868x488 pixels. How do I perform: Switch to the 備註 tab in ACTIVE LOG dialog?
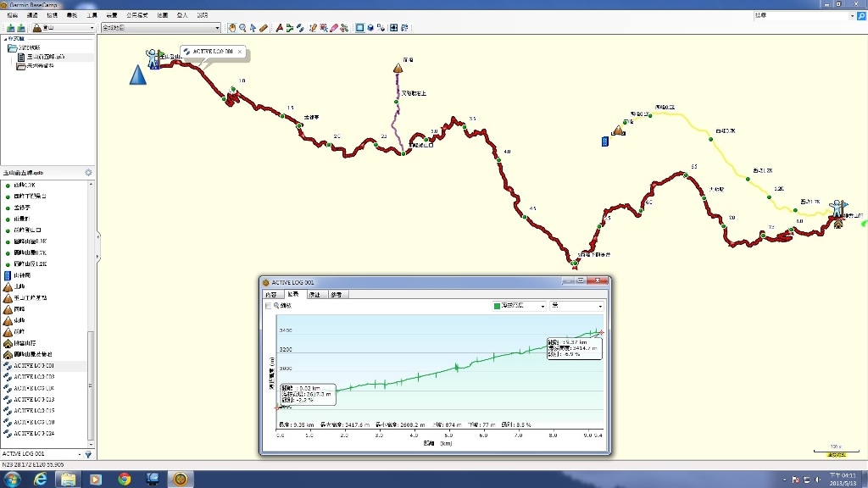coord(315,295)
